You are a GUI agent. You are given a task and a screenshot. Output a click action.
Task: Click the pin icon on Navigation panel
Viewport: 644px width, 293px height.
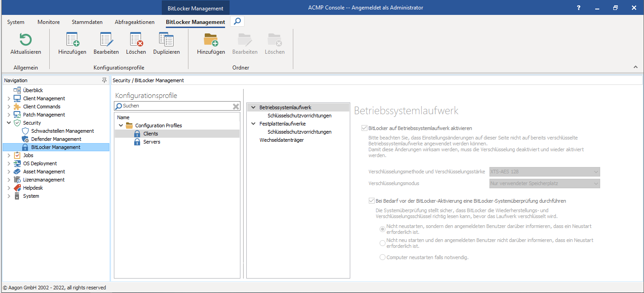click(104, 80)
